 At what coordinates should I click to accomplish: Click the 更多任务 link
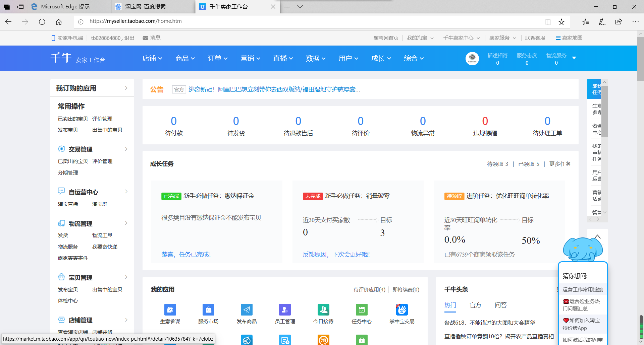[559, 164]
